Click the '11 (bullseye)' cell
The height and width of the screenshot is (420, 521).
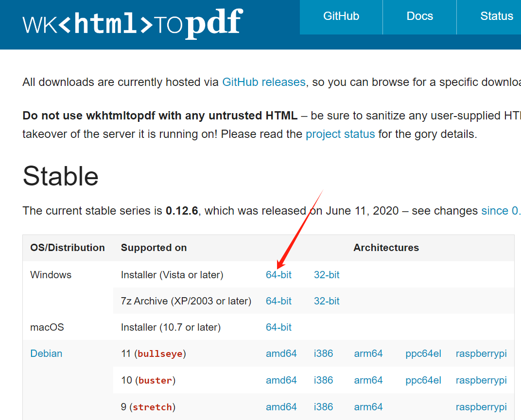pyautogui.click(x=154, y=353)
